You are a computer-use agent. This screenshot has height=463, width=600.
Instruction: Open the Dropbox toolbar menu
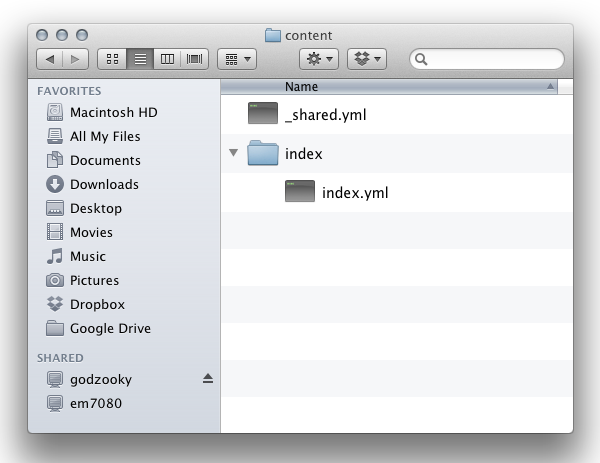(367, 59)
